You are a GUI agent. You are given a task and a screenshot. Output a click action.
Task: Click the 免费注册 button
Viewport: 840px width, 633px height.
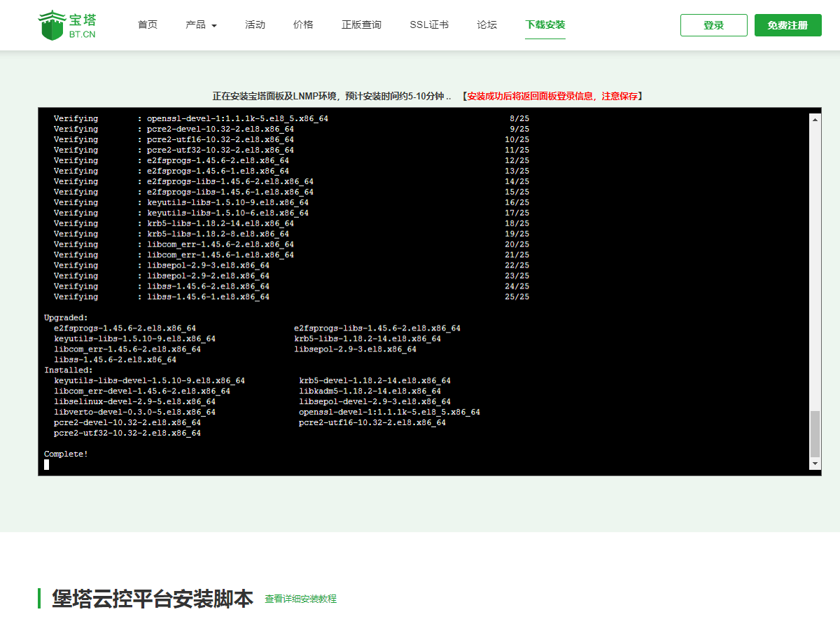[787, 25]
